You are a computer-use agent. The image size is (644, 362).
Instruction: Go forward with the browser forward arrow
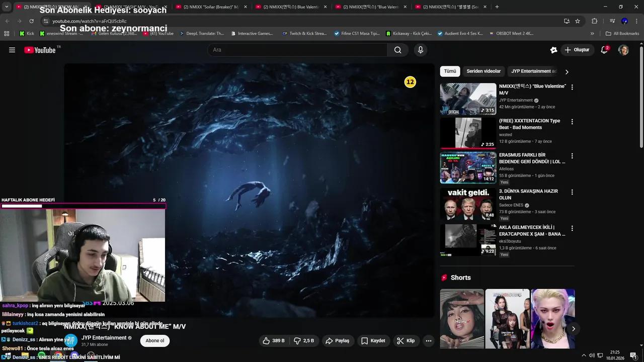coord(19,21)
